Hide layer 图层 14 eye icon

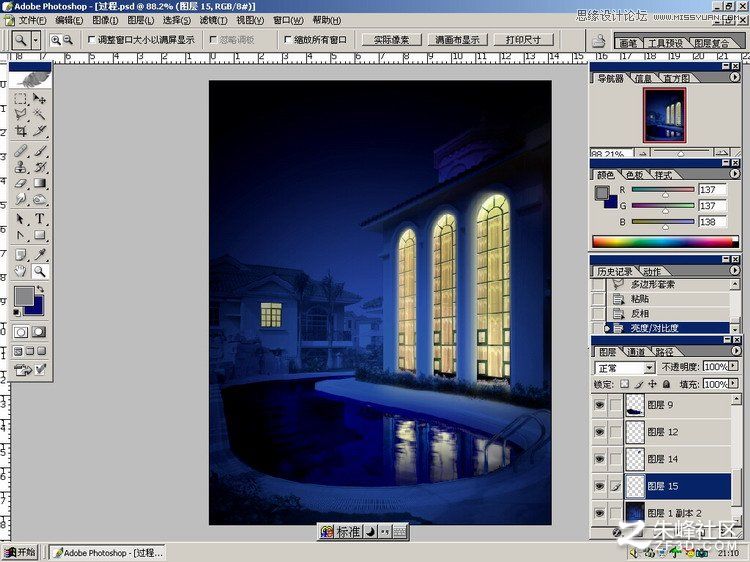599,459
